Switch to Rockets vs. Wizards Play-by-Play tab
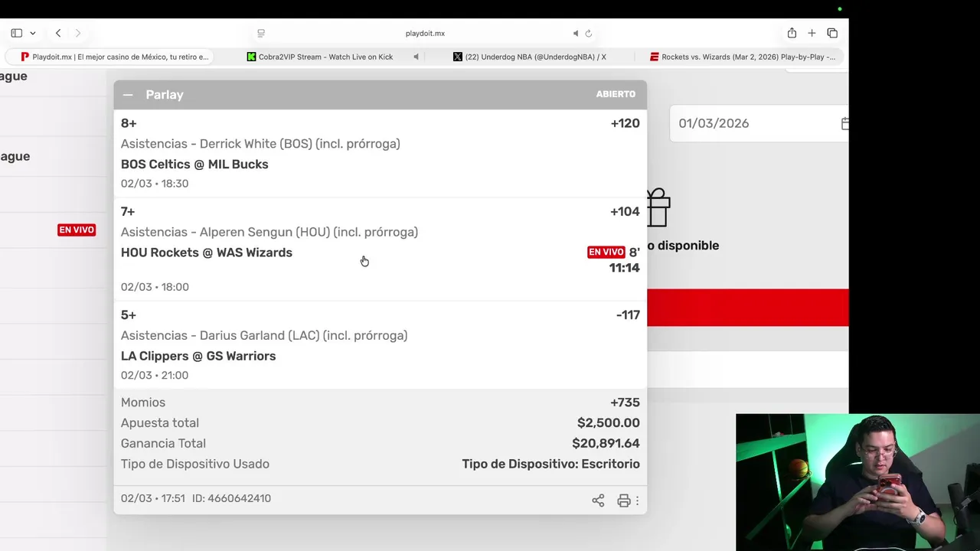This screenshot has width=980, height=551. [x=743, y=57]
